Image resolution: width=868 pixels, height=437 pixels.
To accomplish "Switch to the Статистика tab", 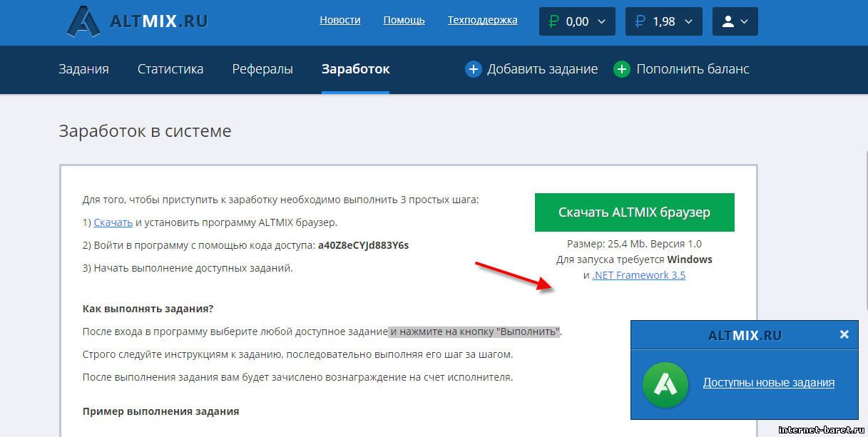I will 170,69.
